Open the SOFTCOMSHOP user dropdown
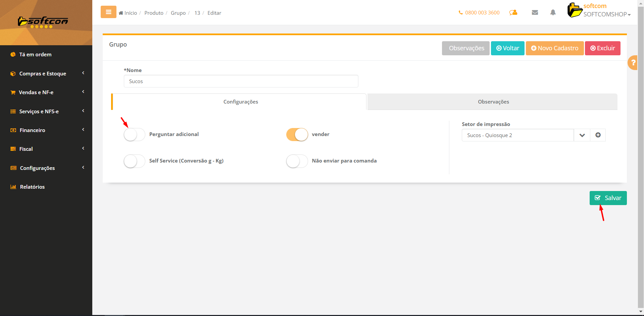The width and height of the screenshot is (644, 316). pos(607,14)
